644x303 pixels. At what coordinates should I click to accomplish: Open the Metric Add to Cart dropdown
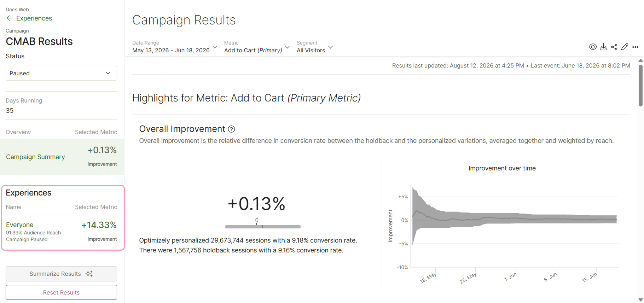click(257, 47)
